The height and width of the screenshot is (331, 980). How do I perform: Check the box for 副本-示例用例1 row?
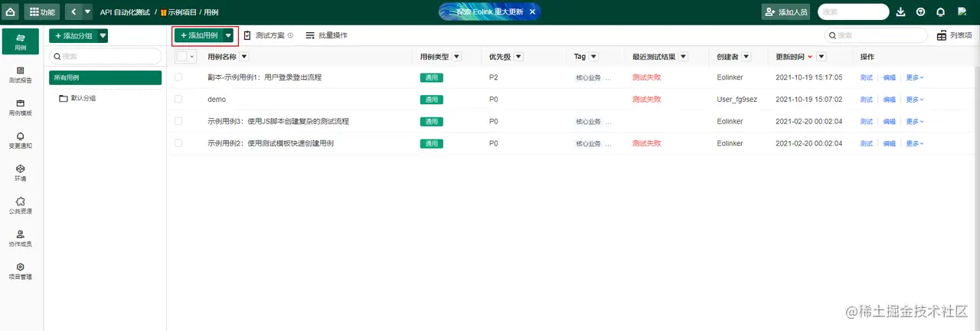pos(178,77)
